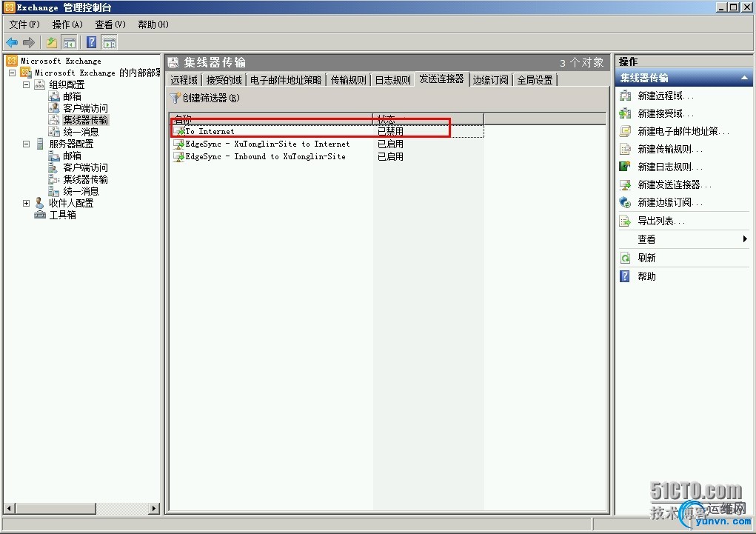Image resolution: width=756 pixels, height=534 pixels.
Task: Toggle the action pane toolbar icon
Action: 110,43
